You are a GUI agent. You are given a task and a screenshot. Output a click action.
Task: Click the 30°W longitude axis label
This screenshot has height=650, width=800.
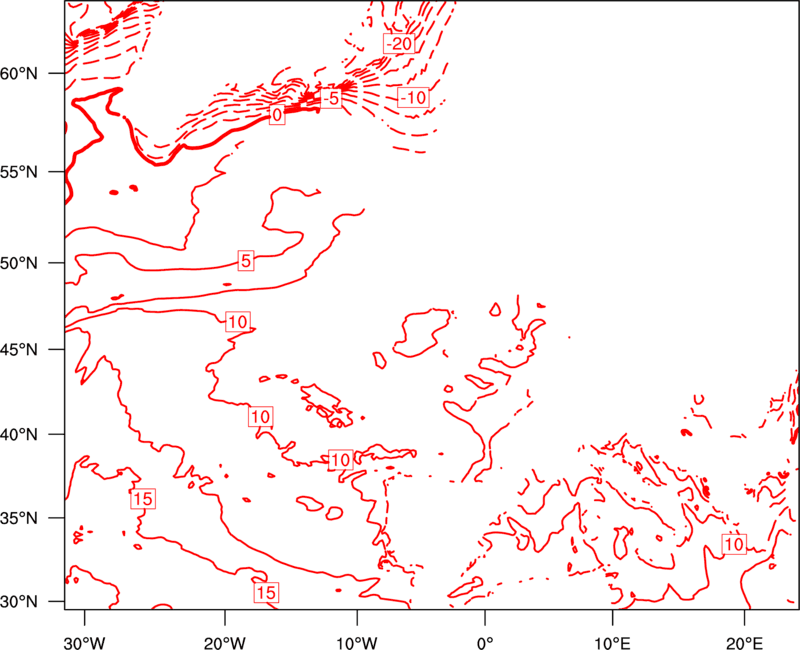click(x=85, y=643)
